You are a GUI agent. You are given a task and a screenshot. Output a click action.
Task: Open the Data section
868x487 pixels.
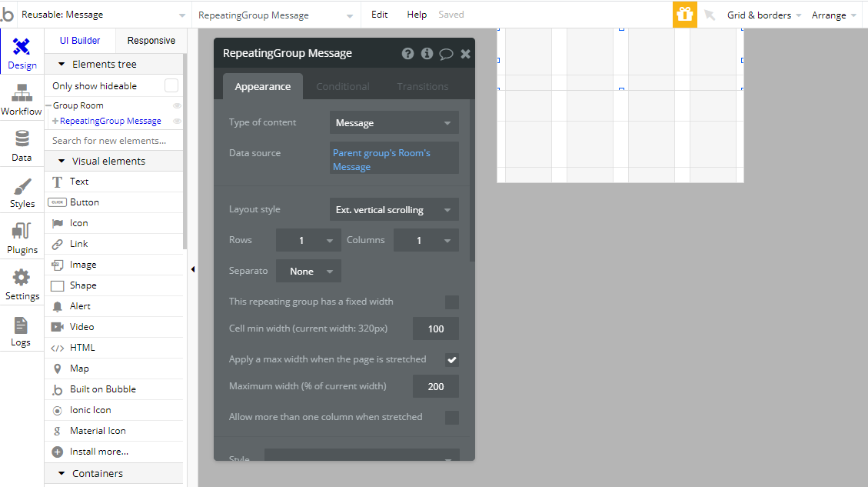(22, 145)
